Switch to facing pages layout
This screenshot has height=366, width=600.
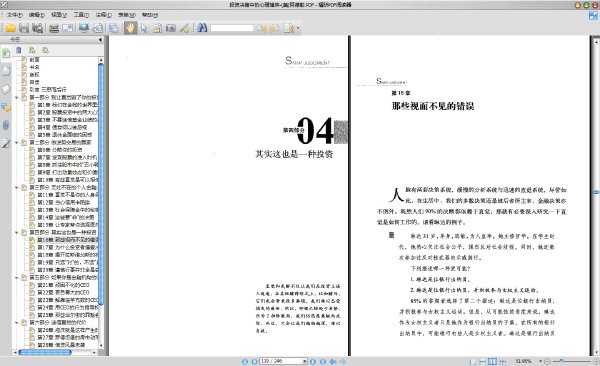click(x=492, y=361)
